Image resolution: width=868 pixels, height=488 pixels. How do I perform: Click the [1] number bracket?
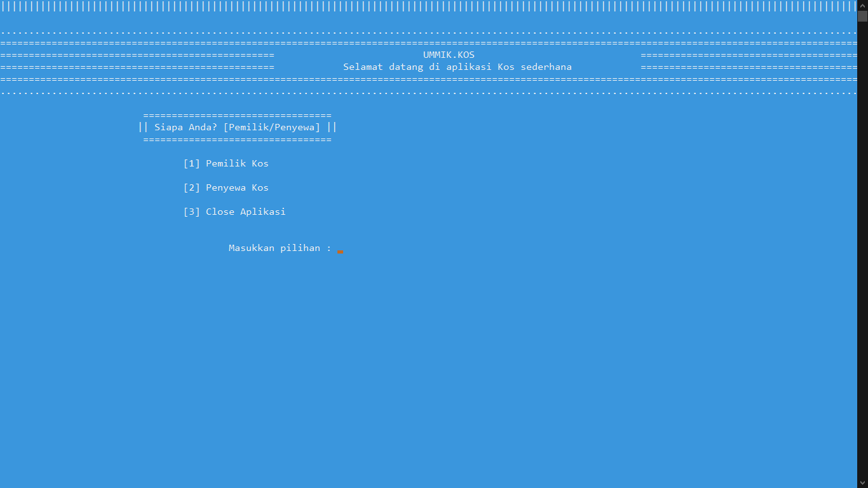pos(191,163)
